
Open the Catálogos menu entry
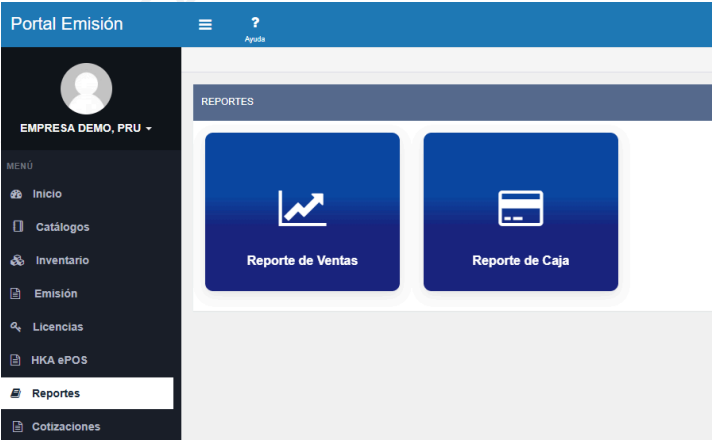62,227
